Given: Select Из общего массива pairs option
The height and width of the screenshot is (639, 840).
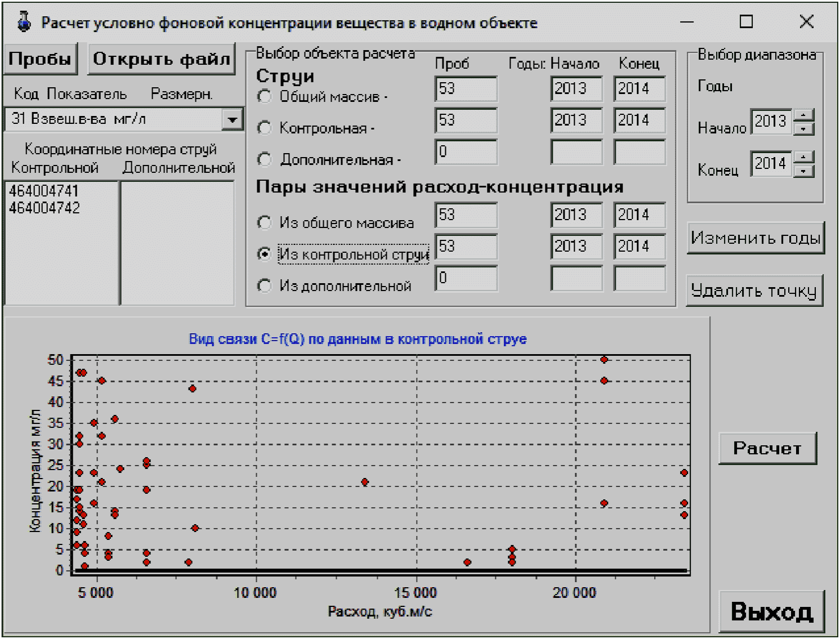Looking at the screenshot, I should pyautogui.click(x=264, y=222).
